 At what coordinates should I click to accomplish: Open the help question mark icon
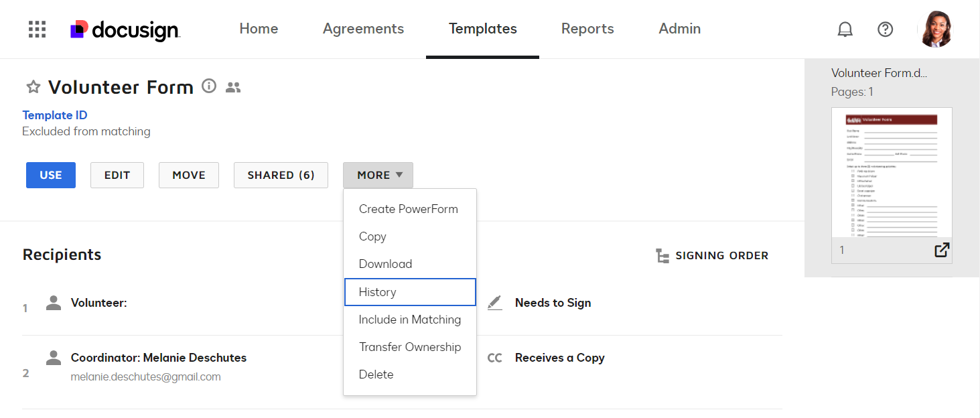(885, 29)
